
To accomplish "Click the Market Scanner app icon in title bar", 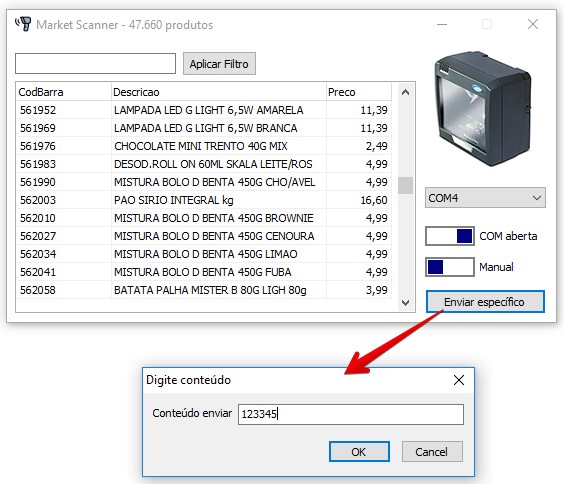I will 23,24.
